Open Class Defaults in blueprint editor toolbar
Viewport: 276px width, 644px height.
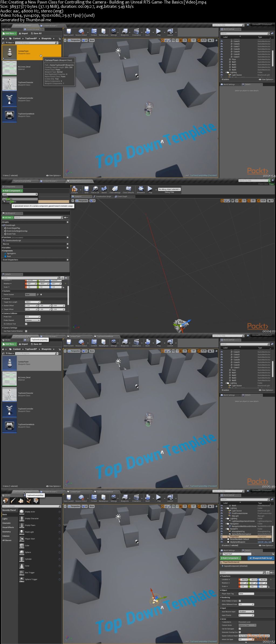(x=128, y=190)
